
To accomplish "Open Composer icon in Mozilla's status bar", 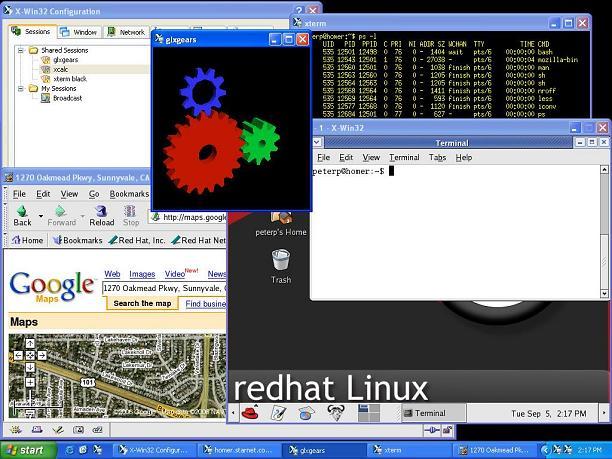I will coord(58,430).
